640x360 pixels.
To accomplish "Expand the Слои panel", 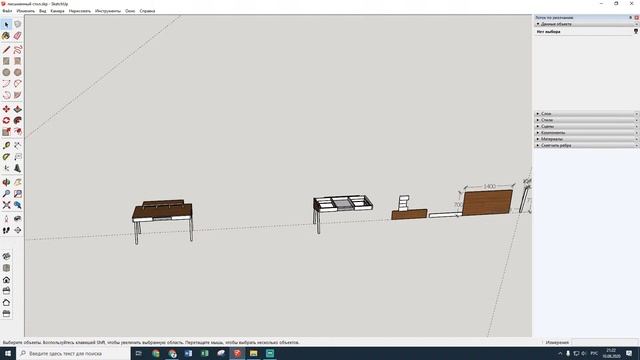I will pos(586,113).
